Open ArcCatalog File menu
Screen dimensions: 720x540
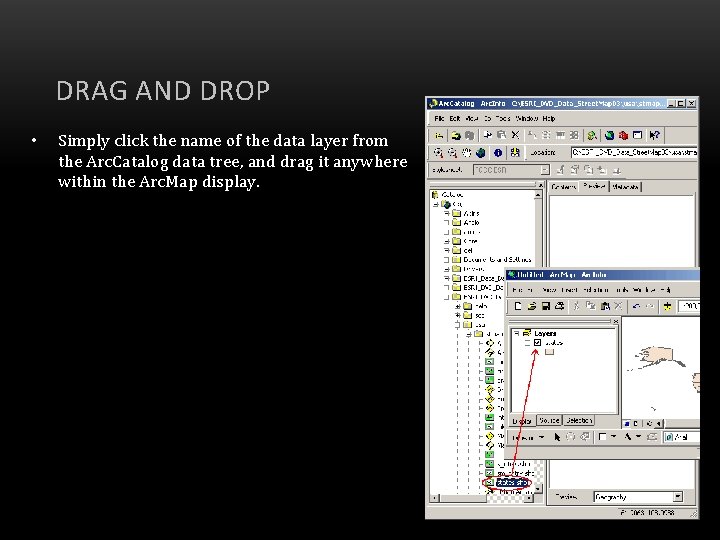pyautogui.click(x=439, y=118)
